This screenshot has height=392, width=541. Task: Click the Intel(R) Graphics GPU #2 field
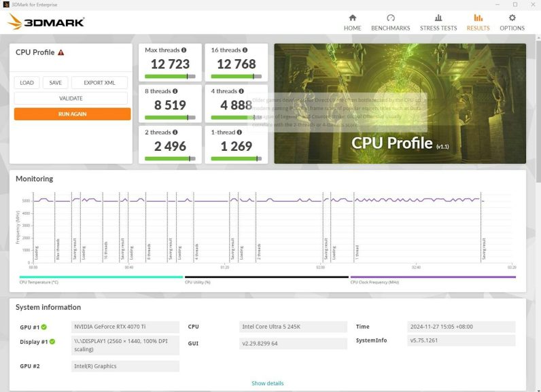point(125,366)
